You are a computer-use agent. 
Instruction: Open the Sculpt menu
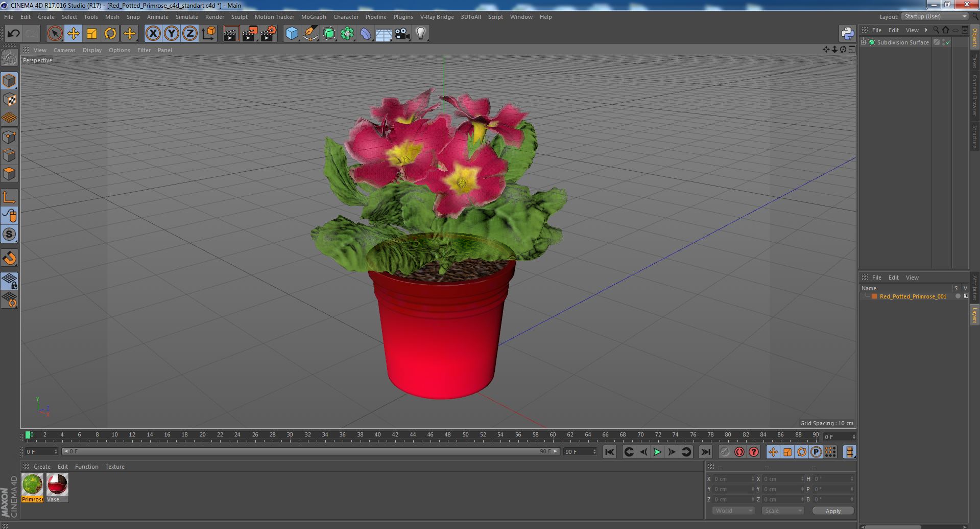(x=239, y=17)
